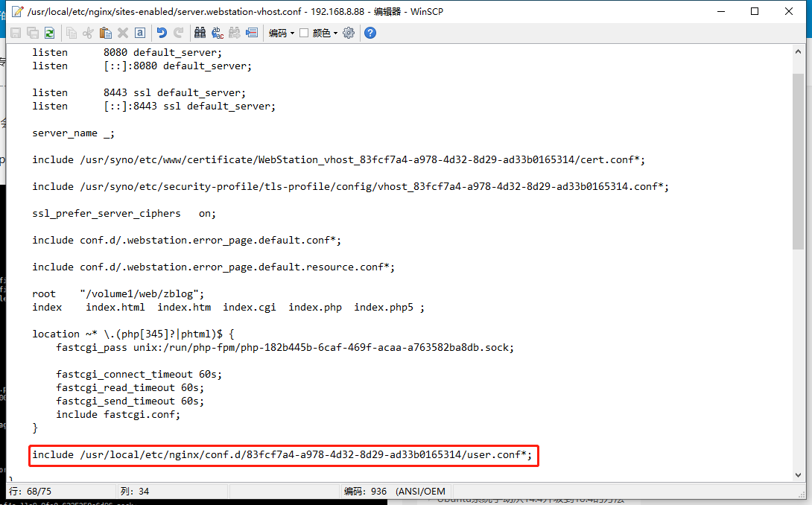Screen dimensions: 812x505
Task: Click the Reload file icon
Action: pos(49,33)
